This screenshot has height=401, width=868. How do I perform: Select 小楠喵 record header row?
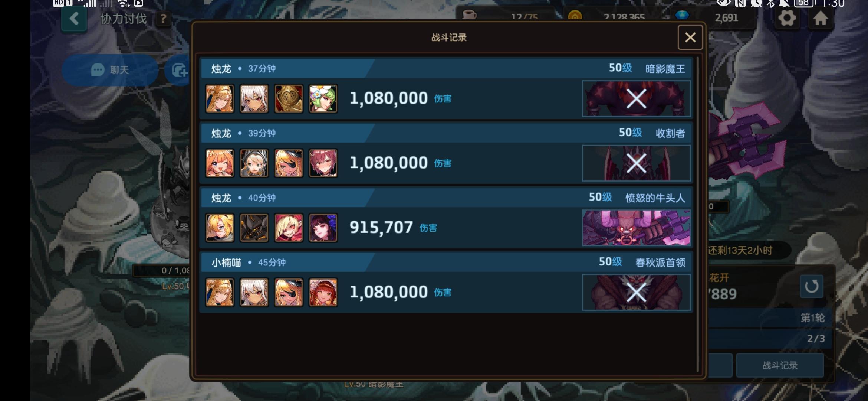coord(446,262)
